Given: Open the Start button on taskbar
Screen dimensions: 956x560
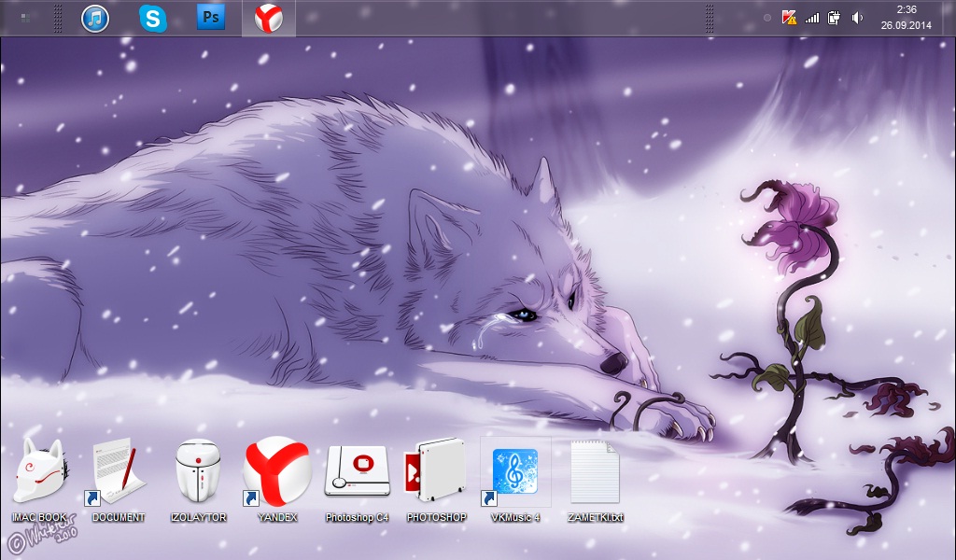Looking at the screenshot, I should tap(25, 19).
